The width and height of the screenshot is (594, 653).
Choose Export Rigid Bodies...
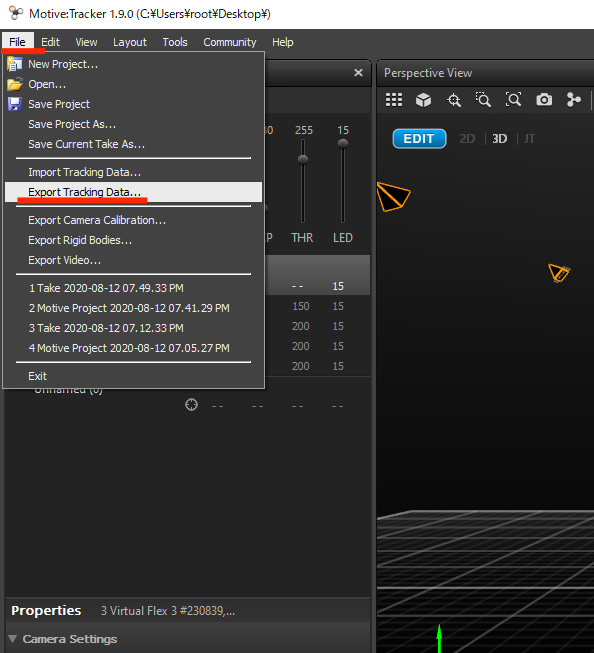click(x=133, y=240)
